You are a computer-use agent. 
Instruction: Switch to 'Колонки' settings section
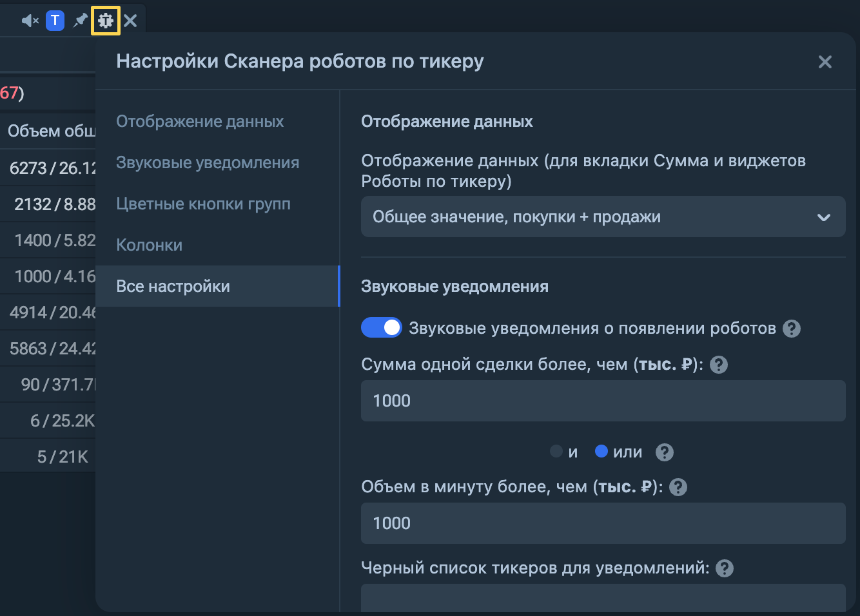(x=149, y=245)
